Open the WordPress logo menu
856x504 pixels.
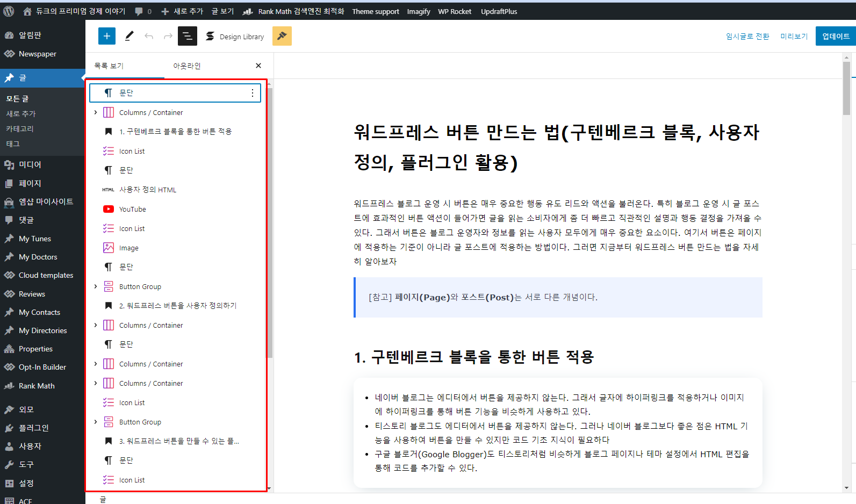[9, 11]
